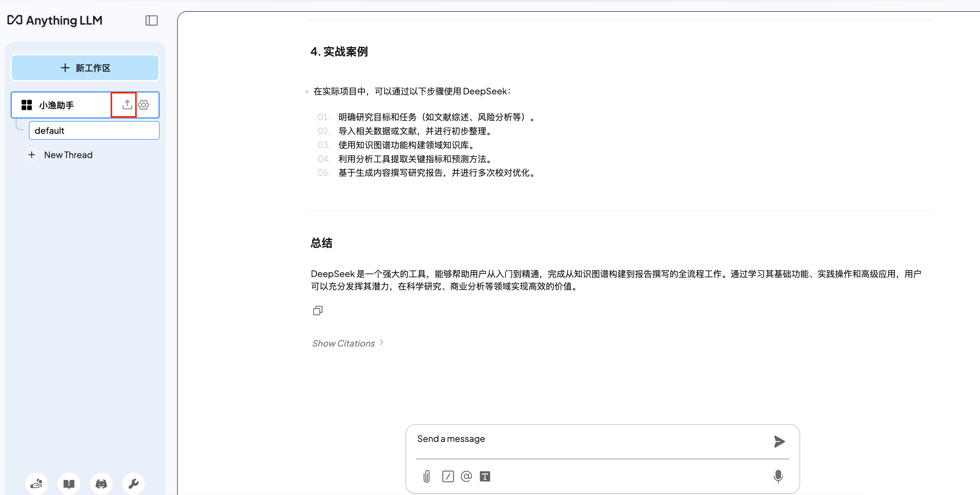Open text size T icon
The width and height of the screenshot is (980, 495).
(485, 476)
